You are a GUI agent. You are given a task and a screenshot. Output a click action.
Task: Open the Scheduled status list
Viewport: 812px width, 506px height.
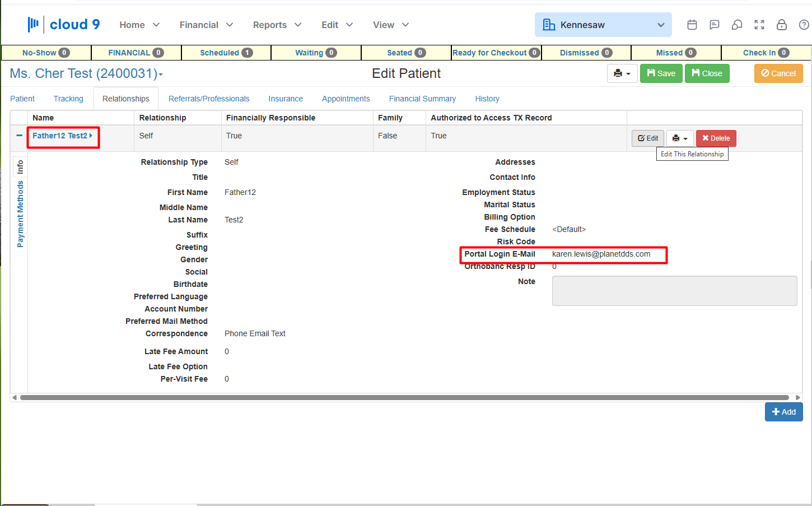click(226, 53)
